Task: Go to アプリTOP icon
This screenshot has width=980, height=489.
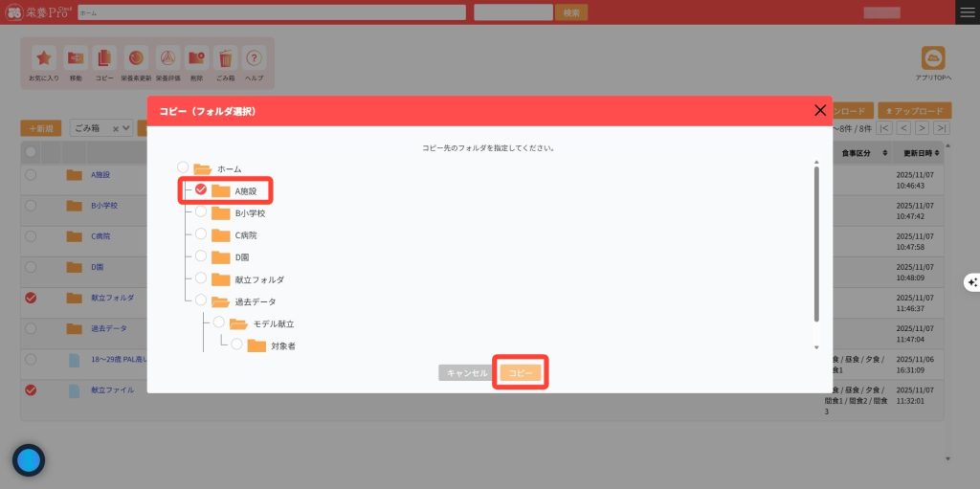Action: point(932,59)
